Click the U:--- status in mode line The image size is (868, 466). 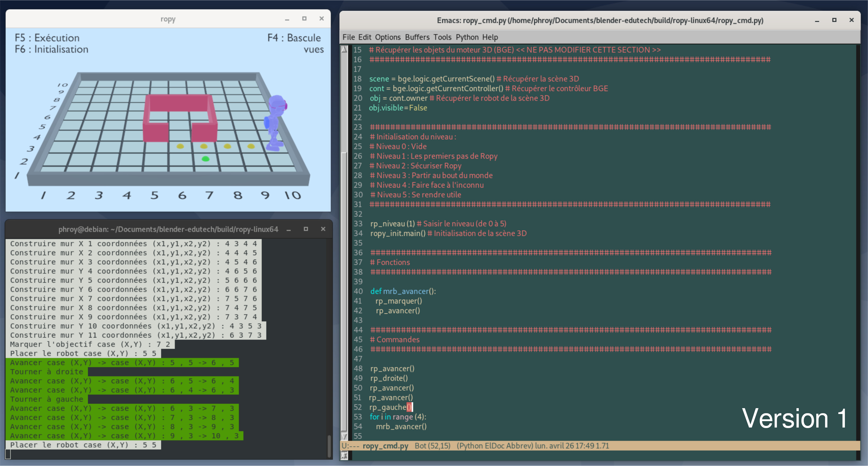pos(350,446)
